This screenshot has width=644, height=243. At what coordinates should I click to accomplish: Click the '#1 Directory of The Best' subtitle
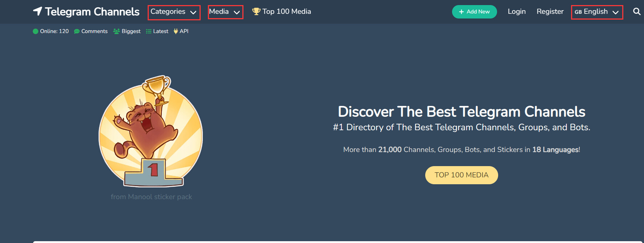point(462,127)
